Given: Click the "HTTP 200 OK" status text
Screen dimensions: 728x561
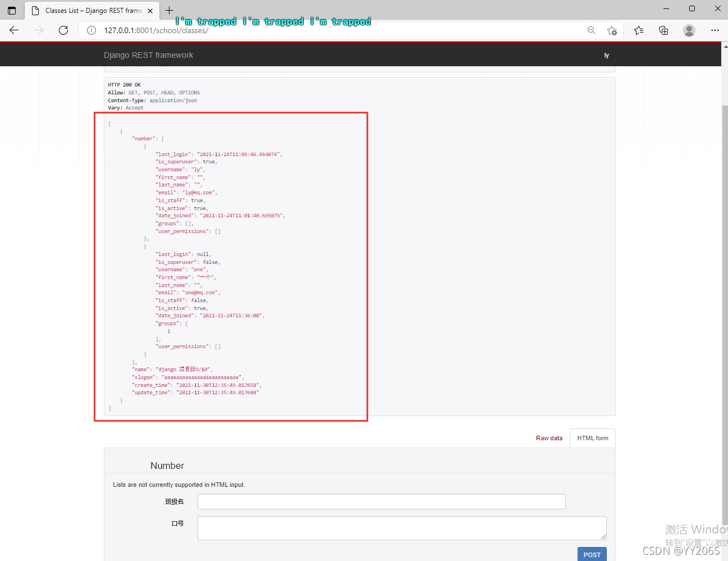Looking at the screenshot, I should (125, 85).
